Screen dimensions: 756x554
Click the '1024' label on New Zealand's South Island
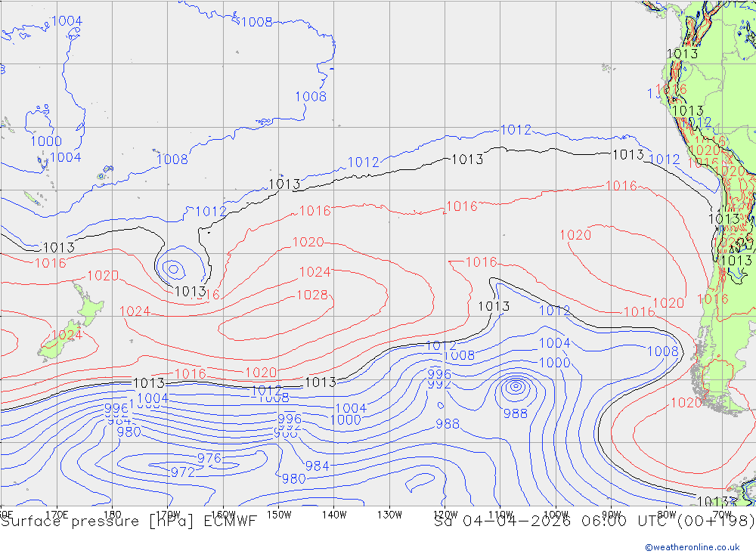click(x=66, y=335)
